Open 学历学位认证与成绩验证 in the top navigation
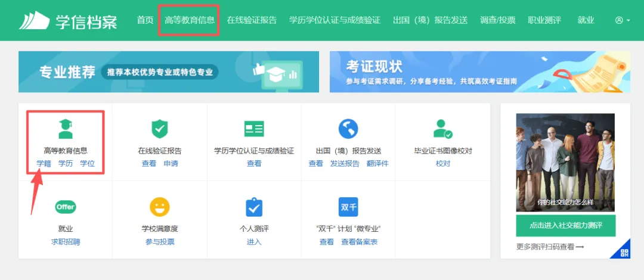 [x=335, y=20]
